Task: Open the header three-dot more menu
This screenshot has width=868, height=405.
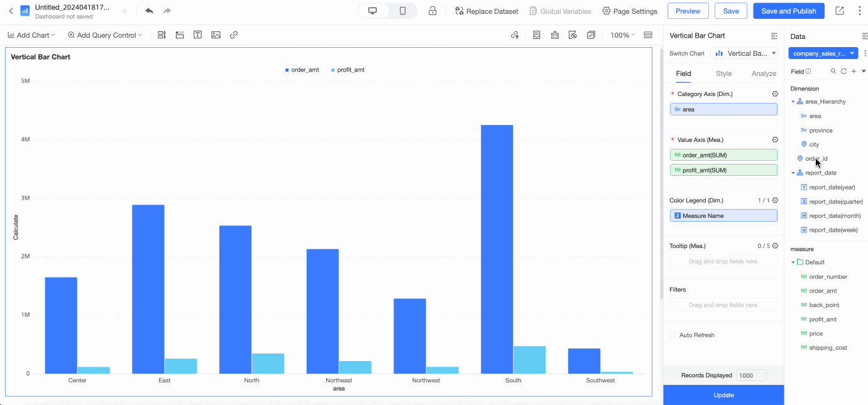Action: pos(859,11)
